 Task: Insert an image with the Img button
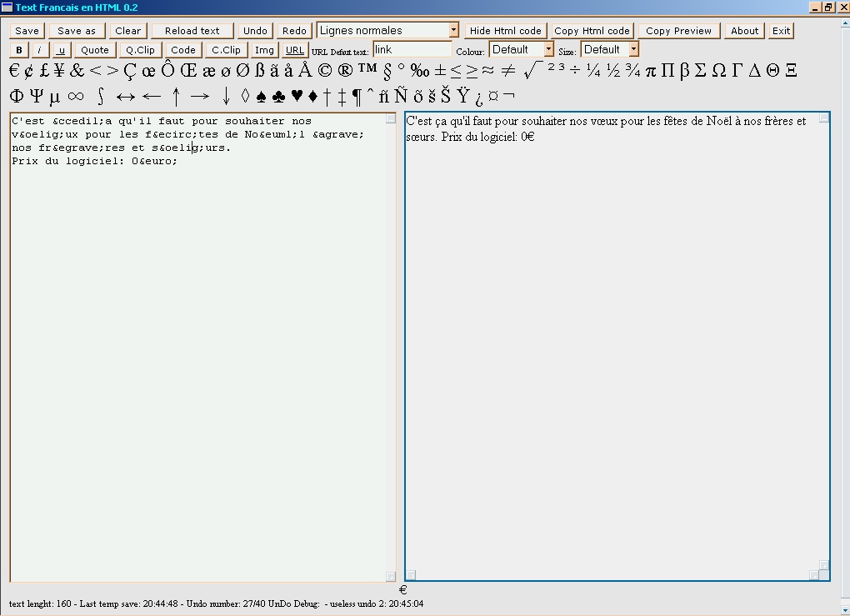click(264, 50)
